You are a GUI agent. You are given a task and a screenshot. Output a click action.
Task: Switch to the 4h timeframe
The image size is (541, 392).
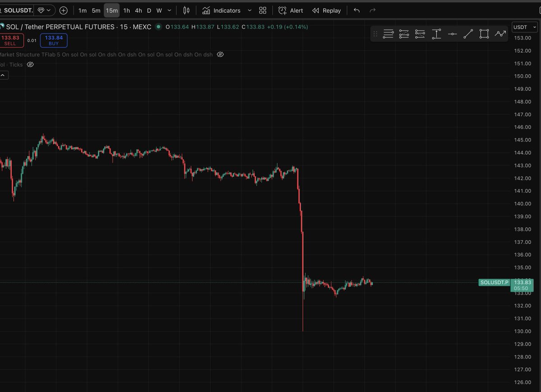point(138,10)
